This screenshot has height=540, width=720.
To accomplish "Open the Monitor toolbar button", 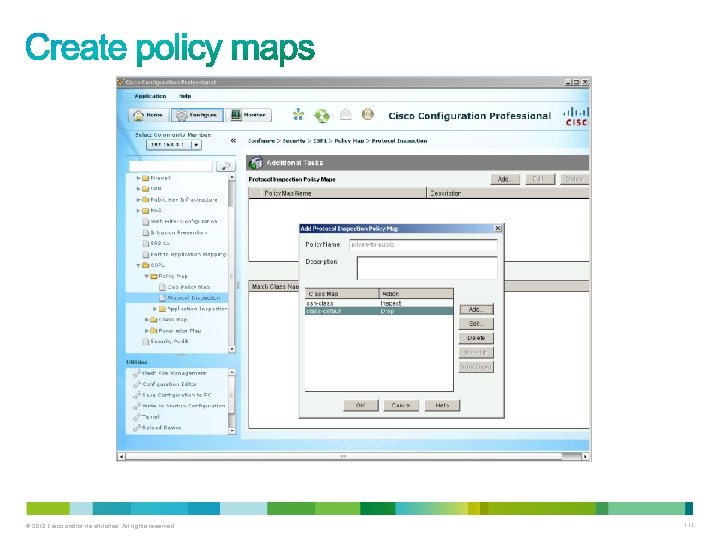I will (x=248, y=115).
